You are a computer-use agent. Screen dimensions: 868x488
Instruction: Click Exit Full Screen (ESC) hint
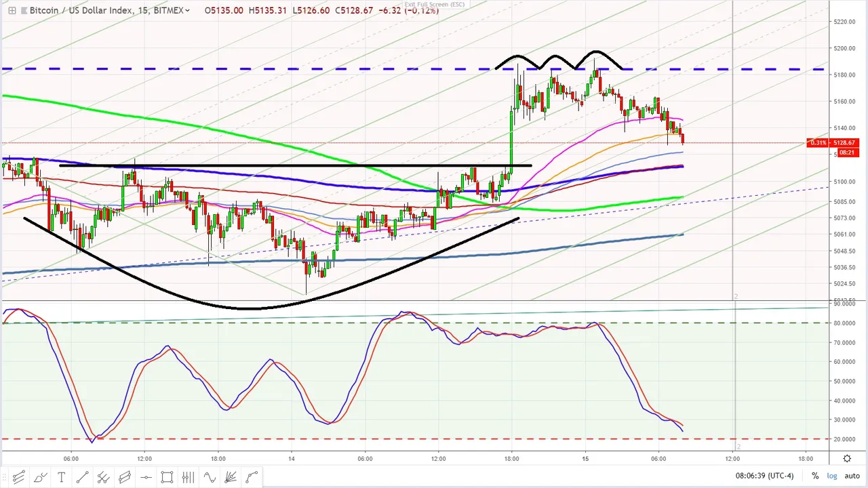coord(434,4)
